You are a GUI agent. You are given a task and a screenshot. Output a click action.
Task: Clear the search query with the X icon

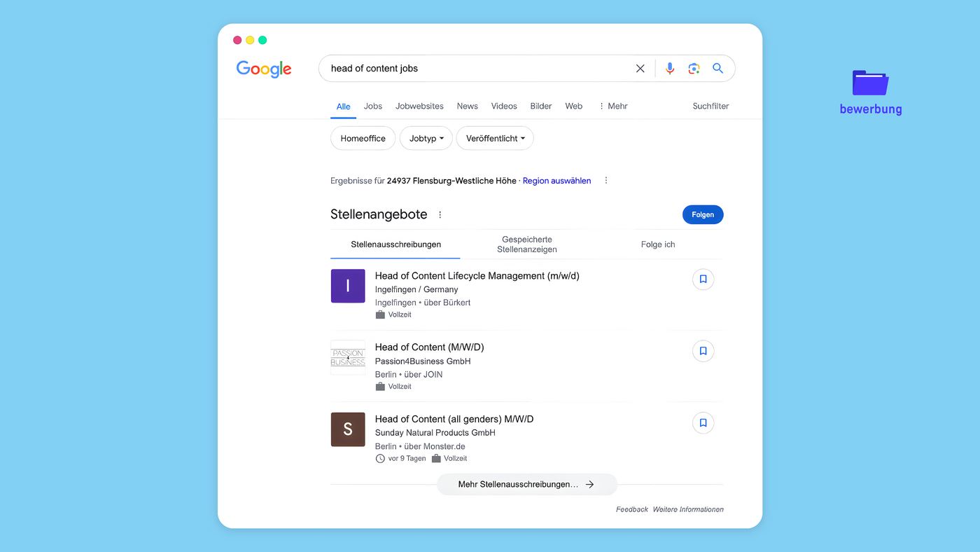pos(640,69)
